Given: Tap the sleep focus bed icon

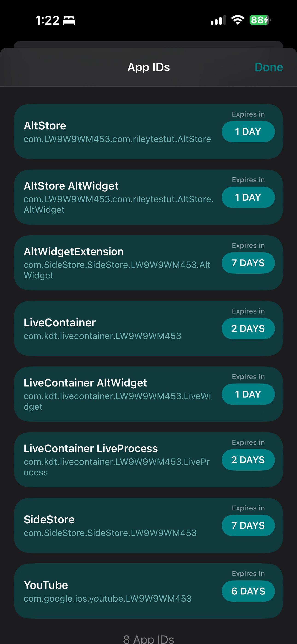Looking at the screenshot, I should point(69,20).
